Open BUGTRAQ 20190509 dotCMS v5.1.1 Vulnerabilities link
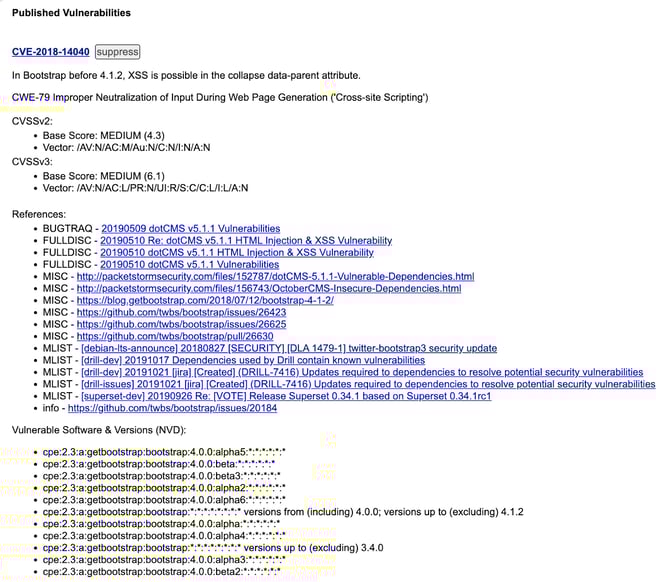This screenshot has width=664, height=582. click(x=191, y=229)
